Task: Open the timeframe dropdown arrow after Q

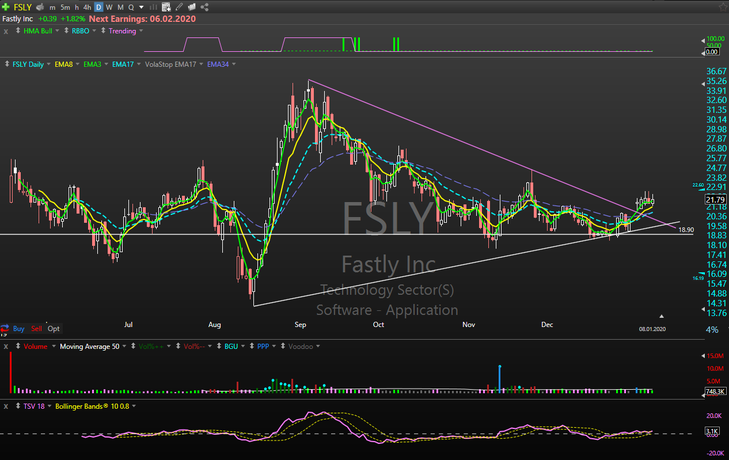Action: pyautogui.click(x=141, y=7)
